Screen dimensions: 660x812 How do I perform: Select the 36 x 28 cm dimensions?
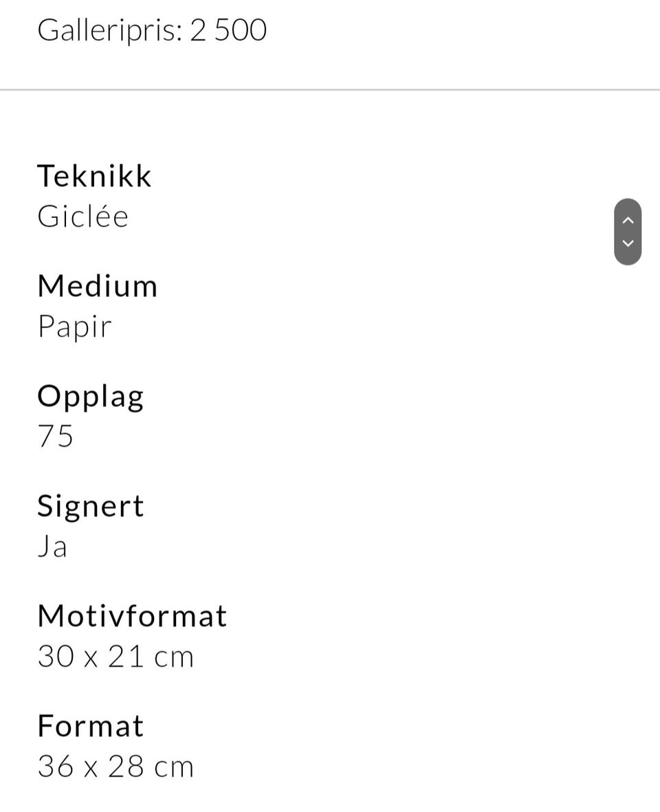pyautogui.click(x=115, y=767)
